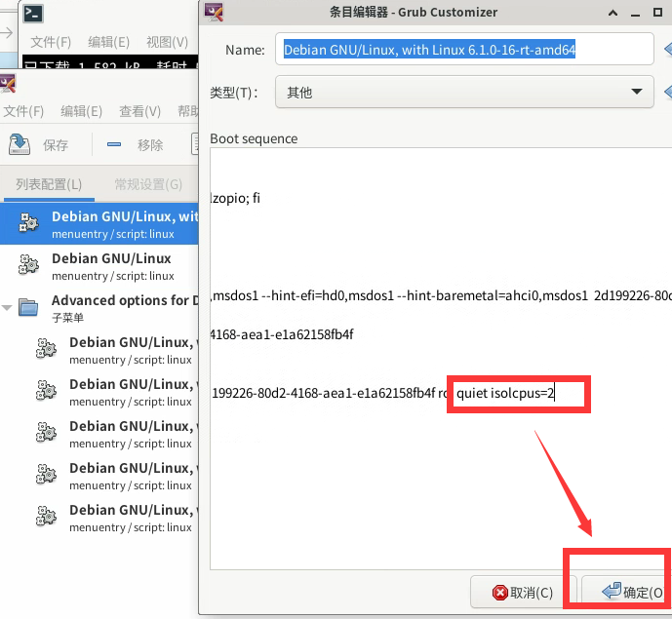The image size is (672, 619).
Task: Open 文件(F) menu in terminal window
Action: [51, 42]
